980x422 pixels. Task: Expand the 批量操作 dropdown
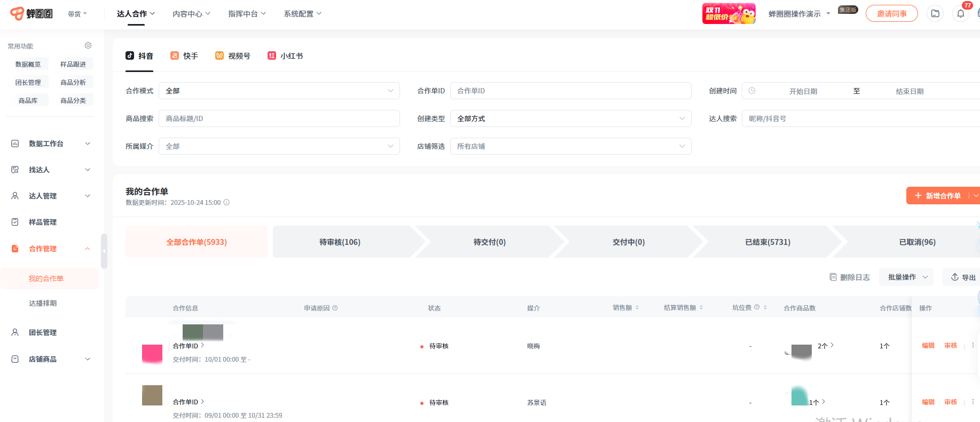[906, 277]
